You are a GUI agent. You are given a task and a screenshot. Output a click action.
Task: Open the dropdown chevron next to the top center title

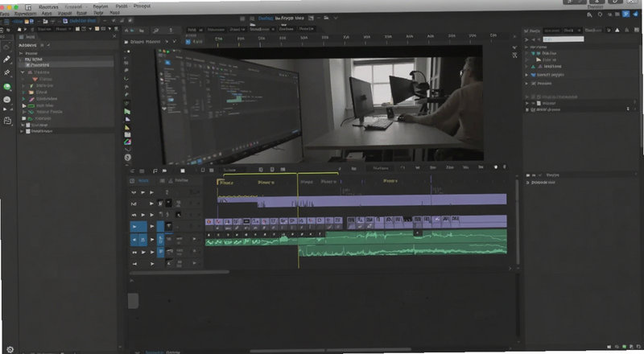(336, 18)
